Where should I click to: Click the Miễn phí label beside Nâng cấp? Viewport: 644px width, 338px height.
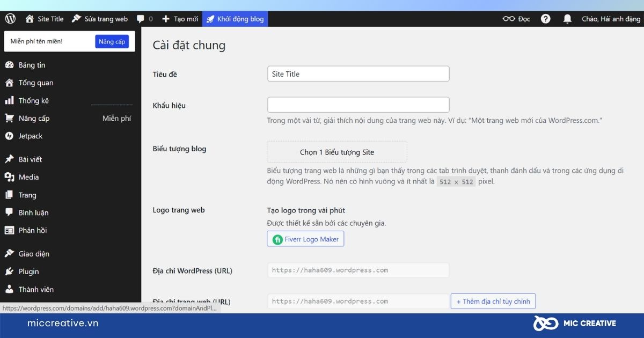pyautogui.click(x=117, y=118)
